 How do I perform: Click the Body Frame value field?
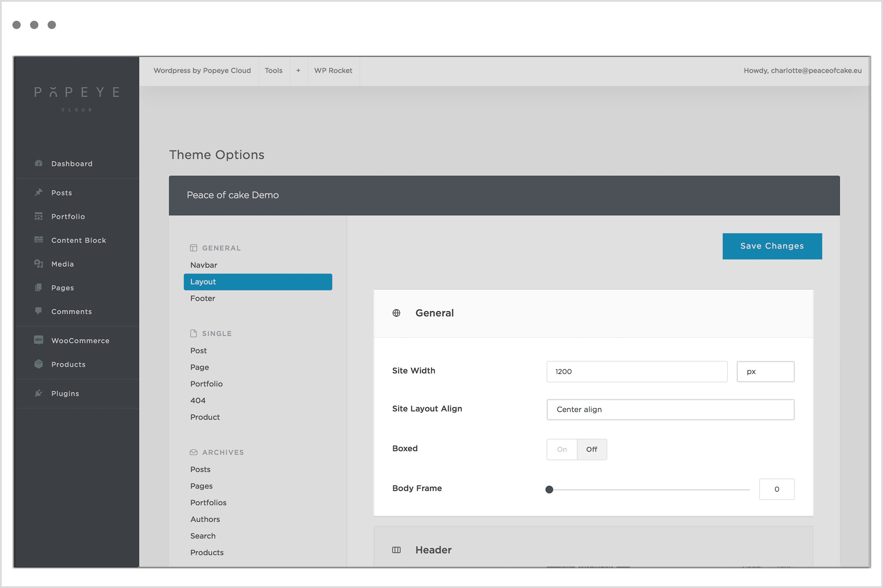777,489
